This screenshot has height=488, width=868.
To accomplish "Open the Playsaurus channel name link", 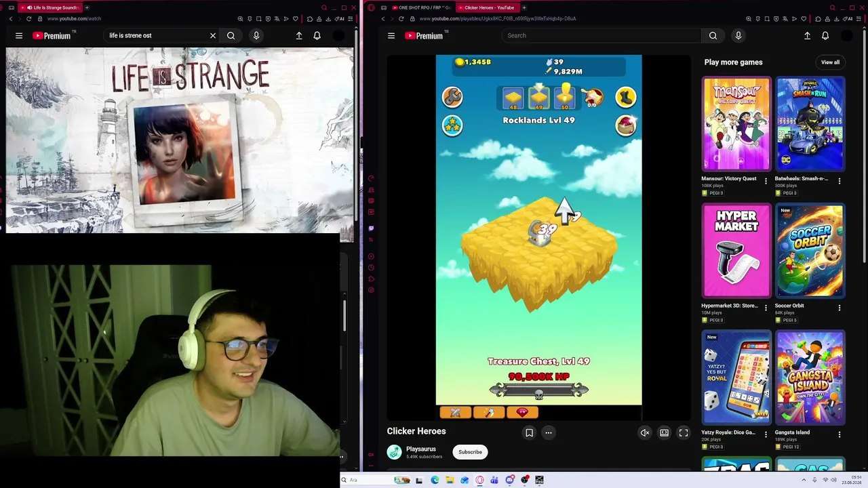I will (421, 449).
